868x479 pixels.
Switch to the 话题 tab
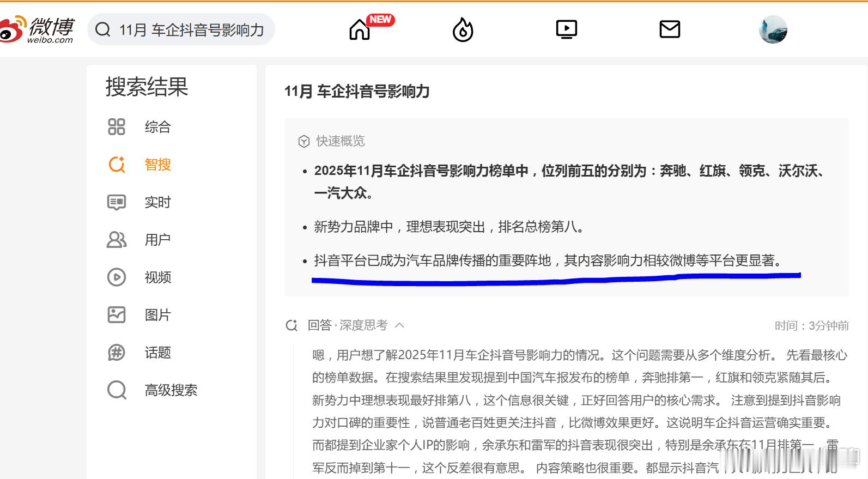point(158,353)
